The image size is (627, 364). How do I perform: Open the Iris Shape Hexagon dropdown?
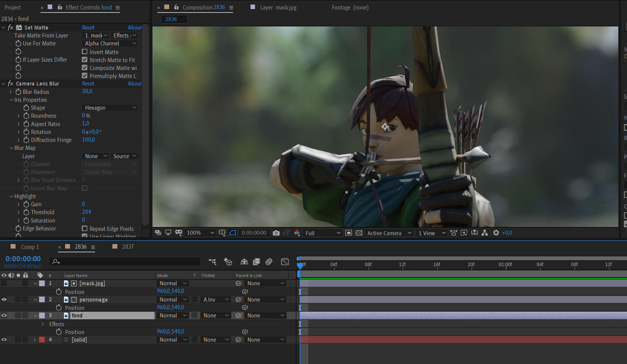(110, 108)
